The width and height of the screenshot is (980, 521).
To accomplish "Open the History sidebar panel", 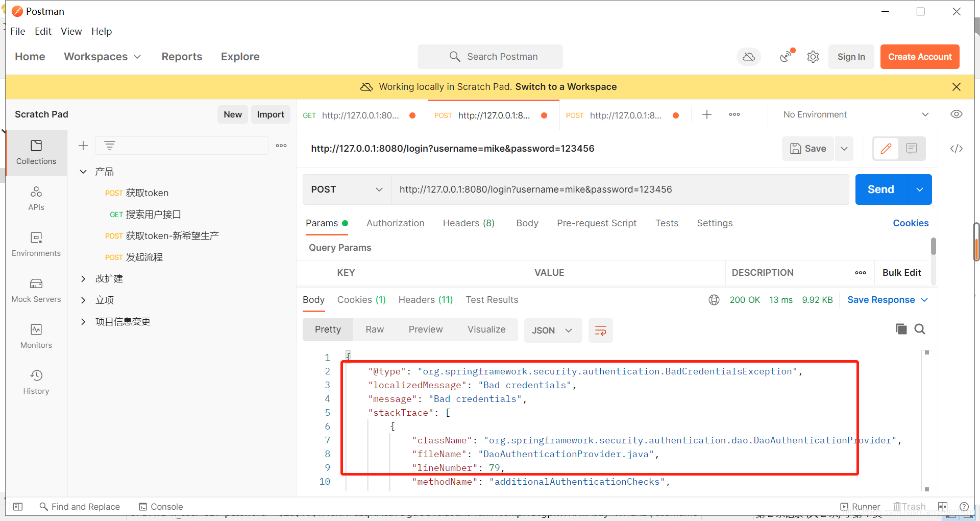I will coord(36,383).
